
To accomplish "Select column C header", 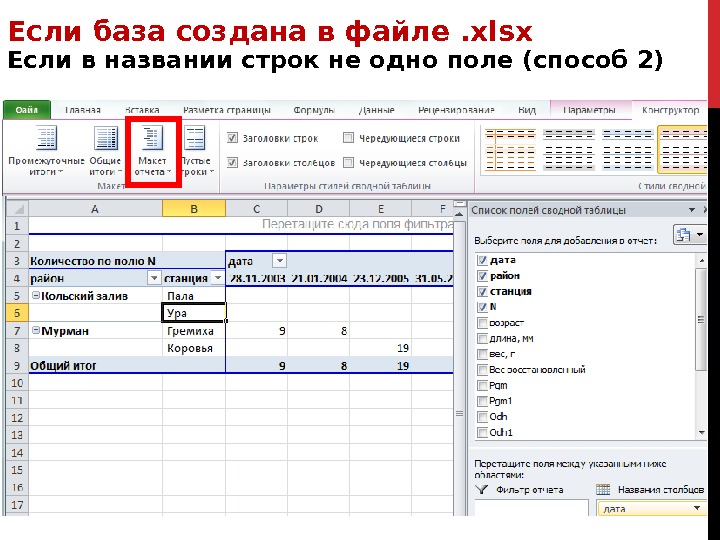I will (256, 209).
